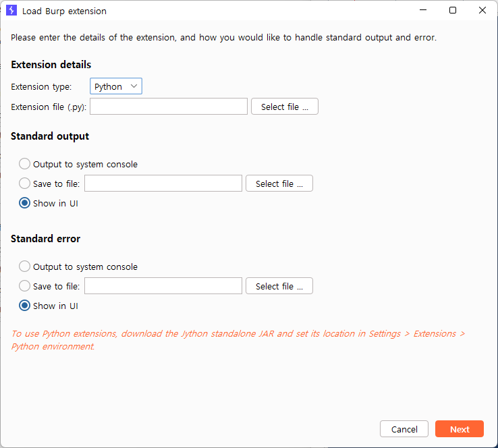Select Standard output: Show in UI radio
Image resolution: width=498 pixels, height=448 pixels.
point(24,203)
